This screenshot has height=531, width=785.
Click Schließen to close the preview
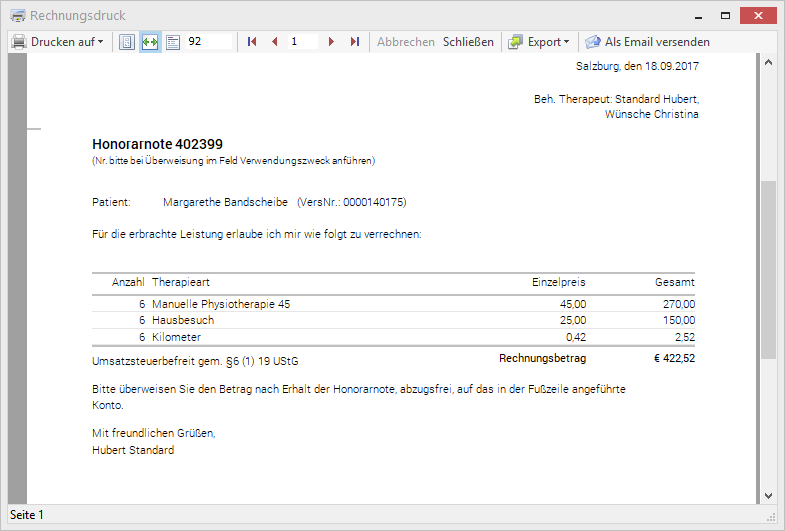468,42
